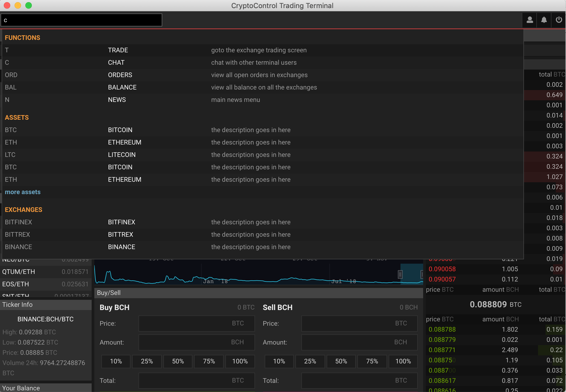Image resolution: width=566 pixels, height=392 pixels.
Task: Set Buy BCH amount to 75%
Action: tap(209, 361)
